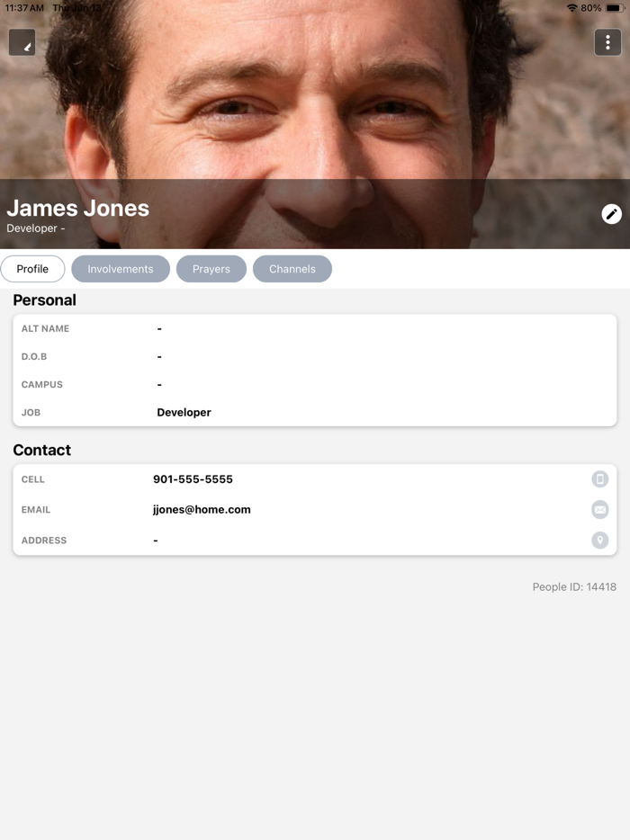Viewport: 630px width, 840px height.
Task: Tap the phone icon beside cell number
Action: [600, 479]
